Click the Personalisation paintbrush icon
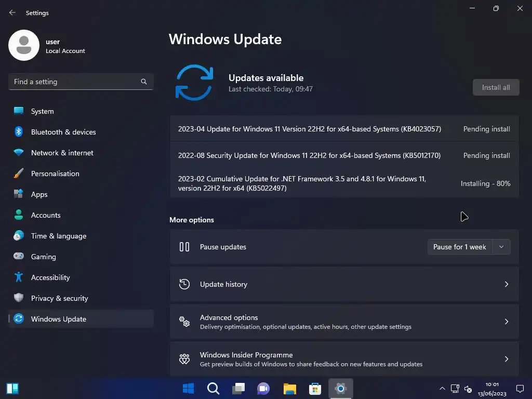 pyautogui.click(x=19, y=174)
